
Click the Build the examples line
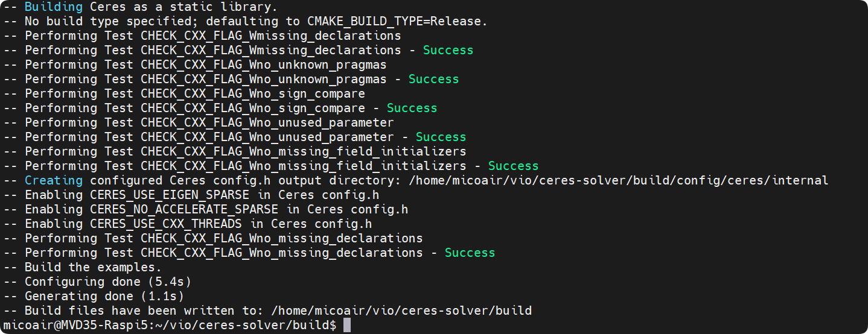coord(83,267)
